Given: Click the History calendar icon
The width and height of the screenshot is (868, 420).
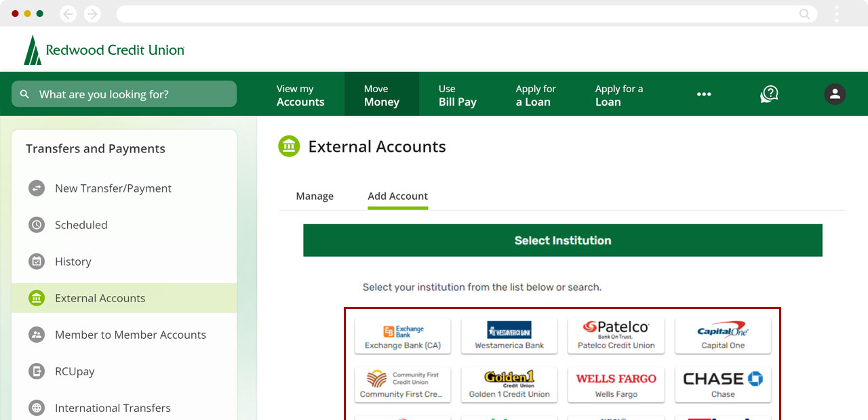Looking at the screenshot, I should point(37,261).
